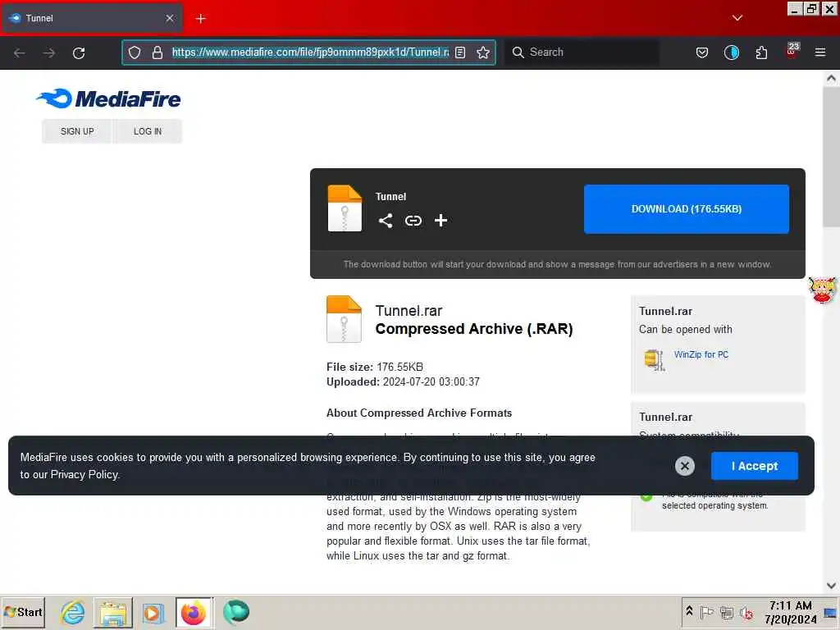Viewport: 840px width, 630px height.
Task: Click the network tray icon
Action: click(x=727, y=612)
